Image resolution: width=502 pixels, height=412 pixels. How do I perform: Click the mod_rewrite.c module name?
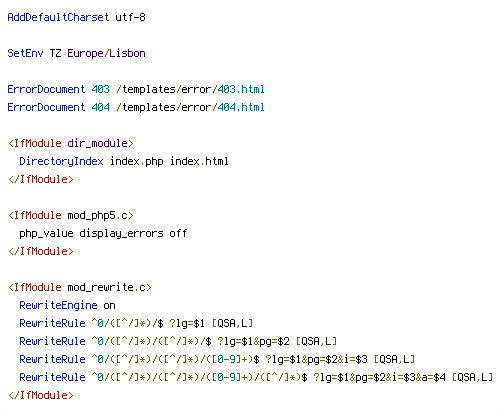(106, 287)
